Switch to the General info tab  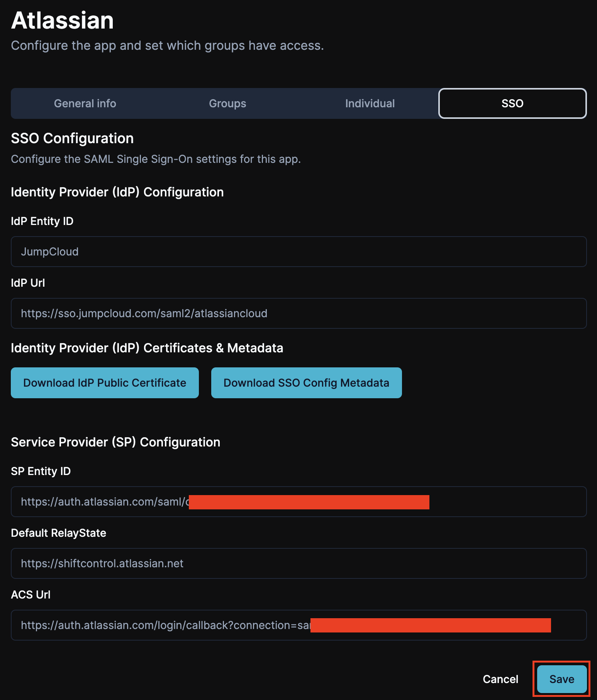(x=85, y=103)
